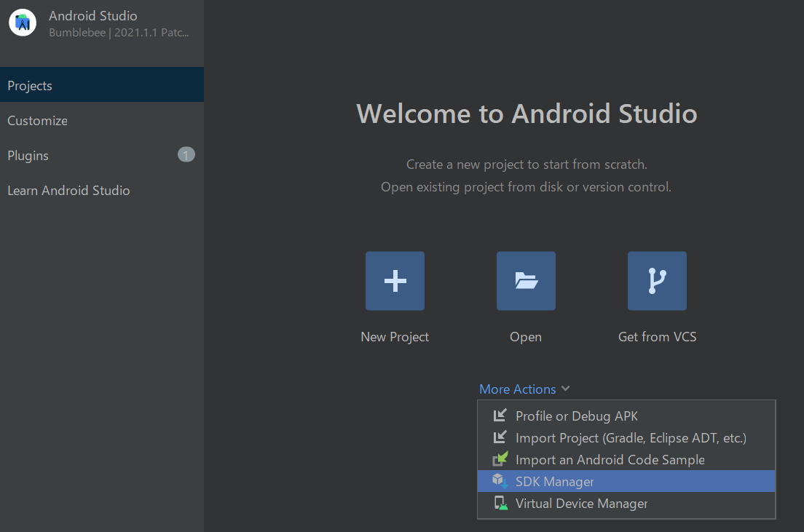
Task: Select Import Project Gradle Eclipse ADT
Action: (x=631, y=437)
